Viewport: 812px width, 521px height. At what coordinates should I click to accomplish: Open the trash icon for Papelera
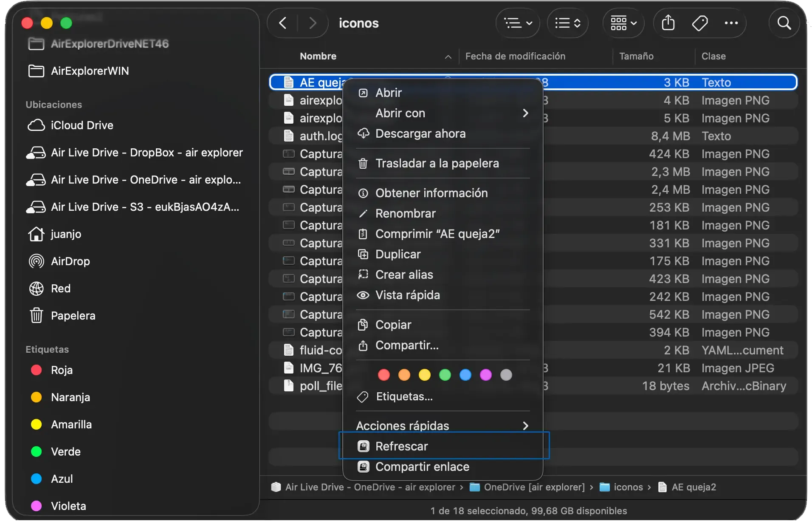coord(37,315)
